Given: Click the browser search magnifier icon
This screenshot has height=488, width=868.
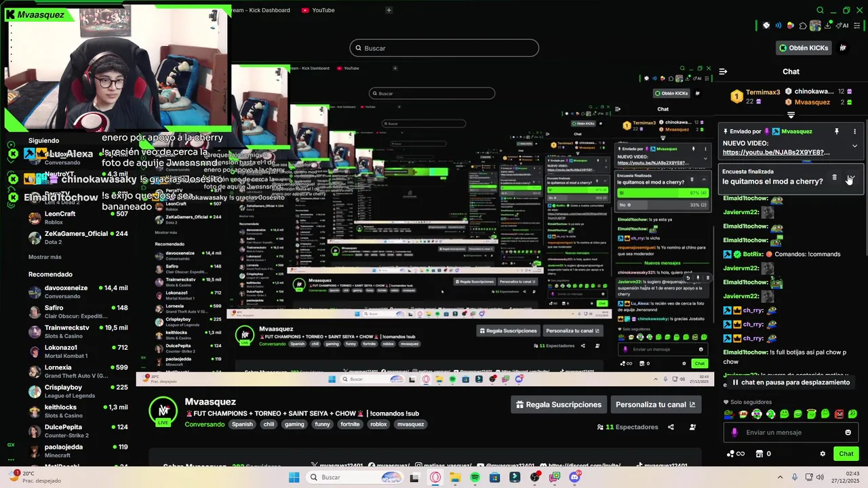Looking at the screenshot, I should point(820,10).
